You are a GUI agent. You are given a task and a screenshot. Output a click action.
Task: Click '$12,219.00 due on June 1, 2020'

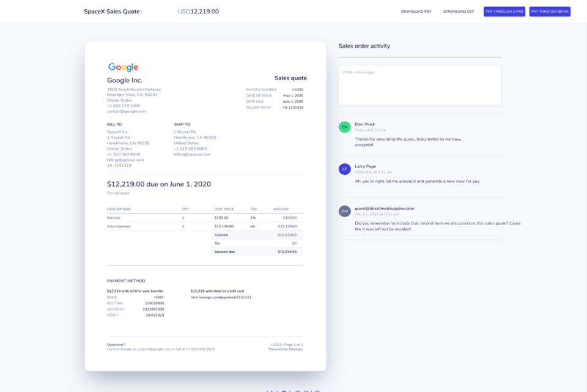pos(159,184)
